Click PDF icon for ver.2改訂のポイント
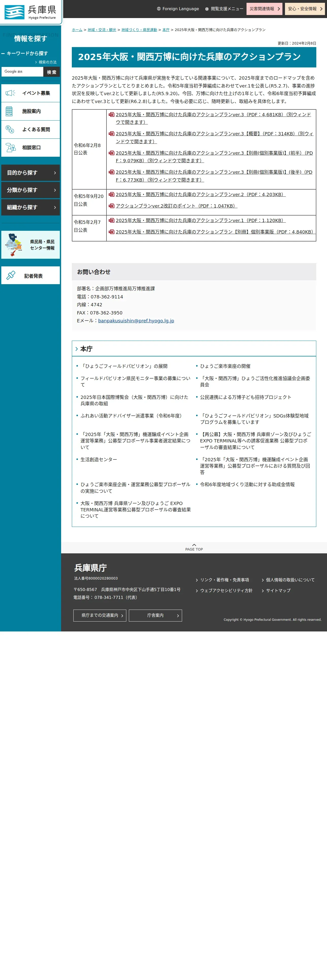The width and height of the screenshot is (327, 980). tap(112, 206)
